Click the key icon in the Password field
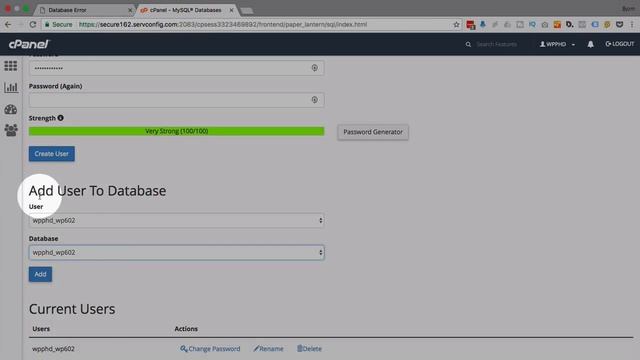Screen dimensions: 640x360 314,68
